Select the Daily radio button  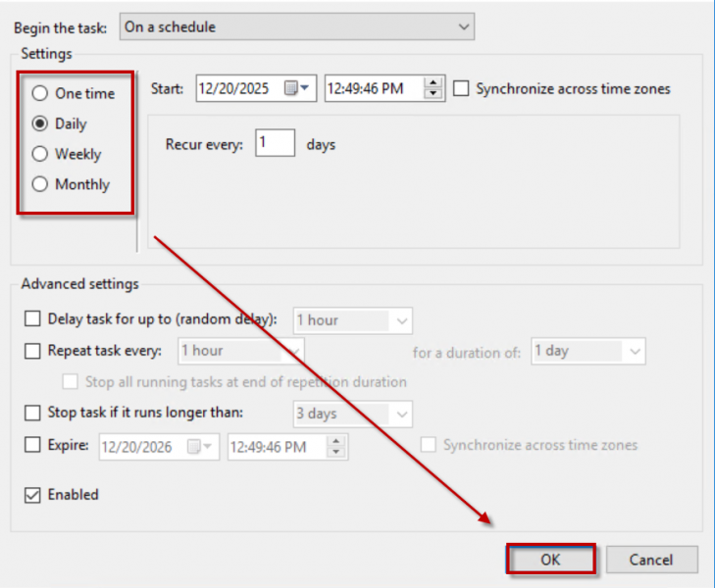click(x=40, y=124)
